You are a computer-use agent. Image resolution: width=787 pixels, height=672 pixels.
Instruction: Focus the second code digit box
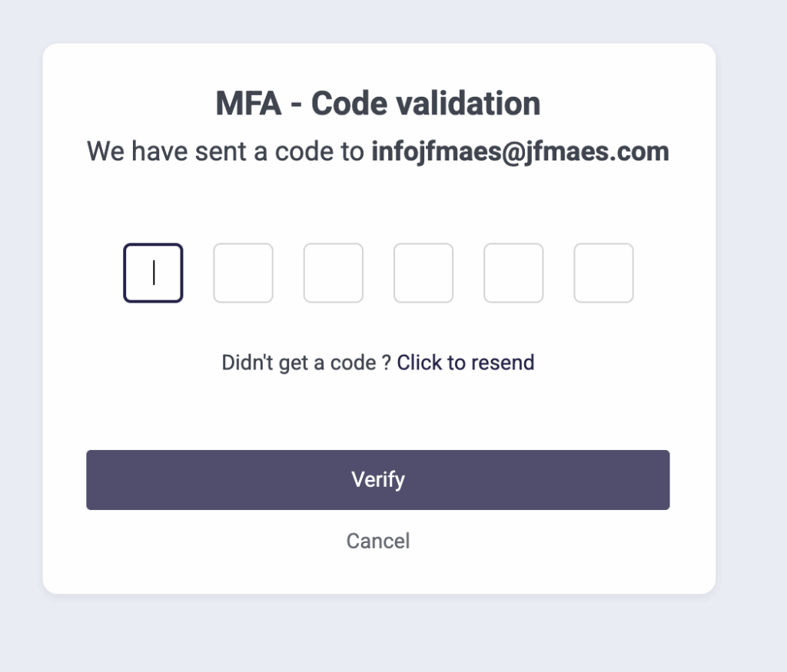click(x=243, y=273)
